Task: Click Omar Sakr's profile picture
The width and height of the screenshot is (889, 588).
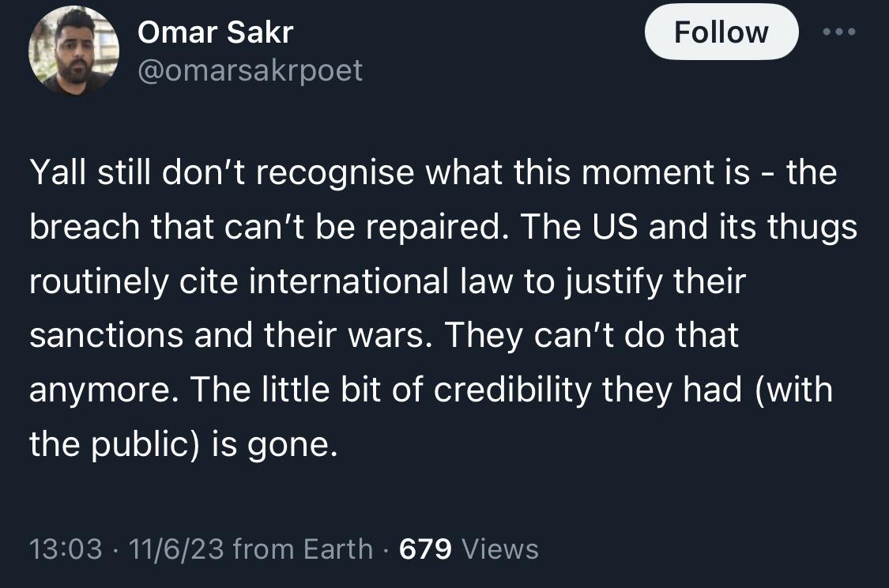Action: pos(74,52)
